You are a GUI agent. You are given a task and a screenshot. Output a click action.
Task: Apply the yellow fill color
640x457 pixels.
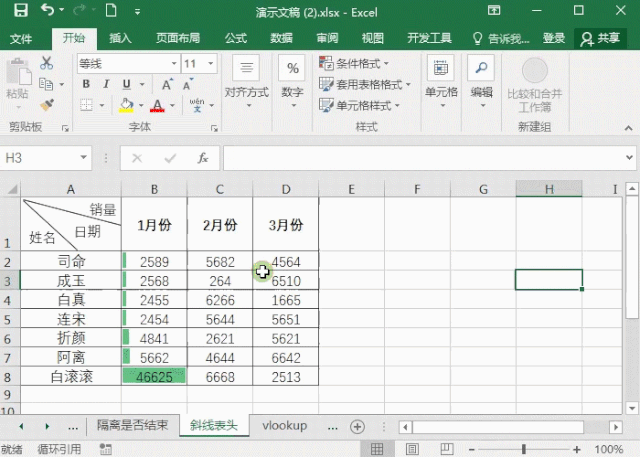click(127, 105)
